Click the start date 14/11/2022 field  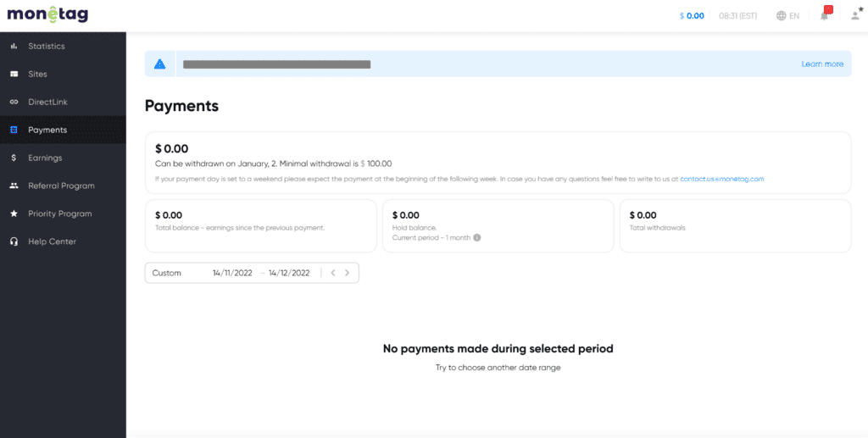(232, 273)
